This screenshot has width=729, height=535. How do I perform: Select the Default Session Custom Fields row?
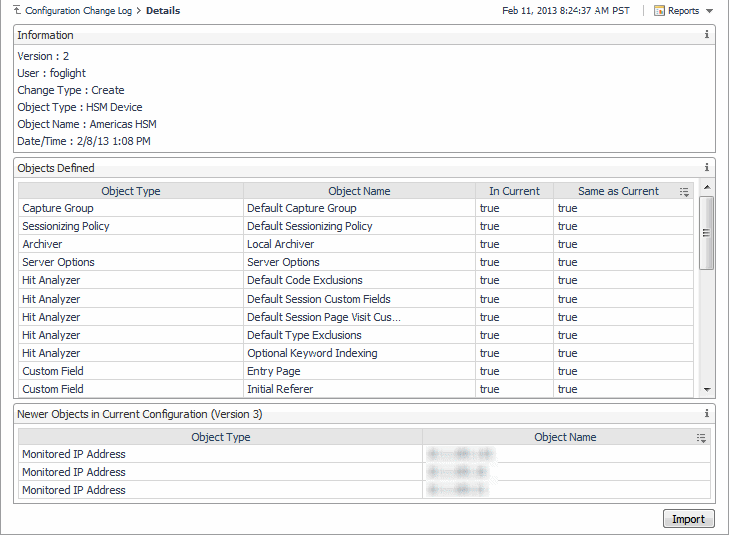(356, 299)
